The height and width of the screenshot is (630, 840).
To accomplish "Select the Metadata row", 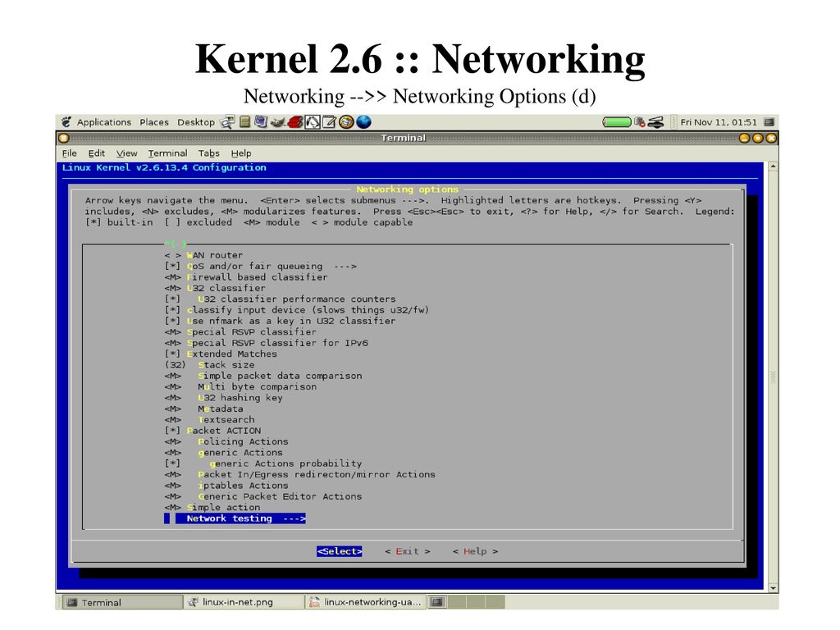I will tap(203, 409).
